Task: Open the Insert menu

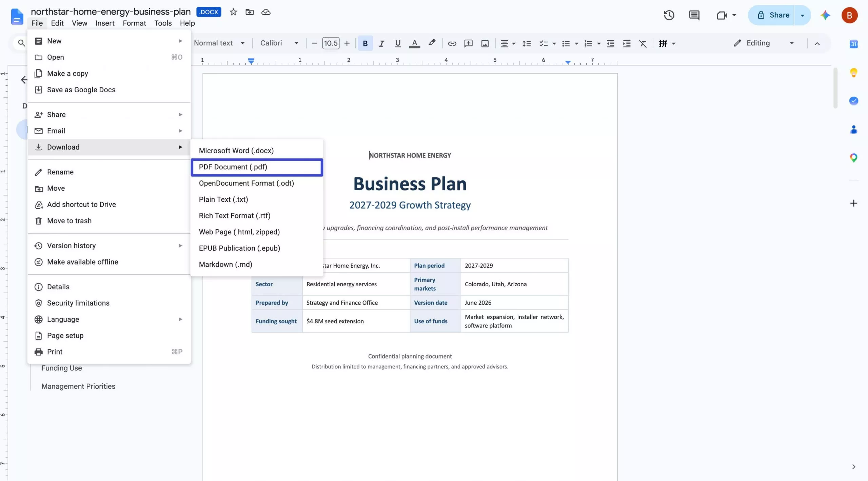Action: tap(105, 23)
